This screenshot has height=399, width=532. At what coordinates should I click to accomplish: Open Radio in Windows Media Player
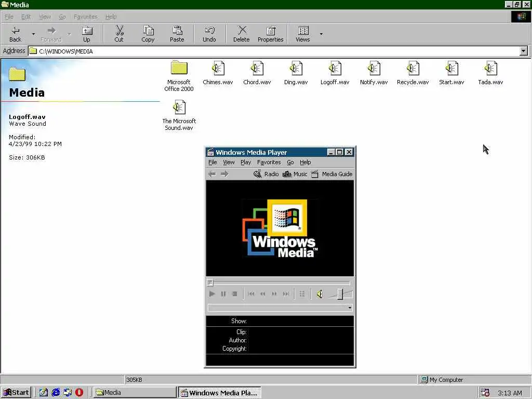[267, 174]
